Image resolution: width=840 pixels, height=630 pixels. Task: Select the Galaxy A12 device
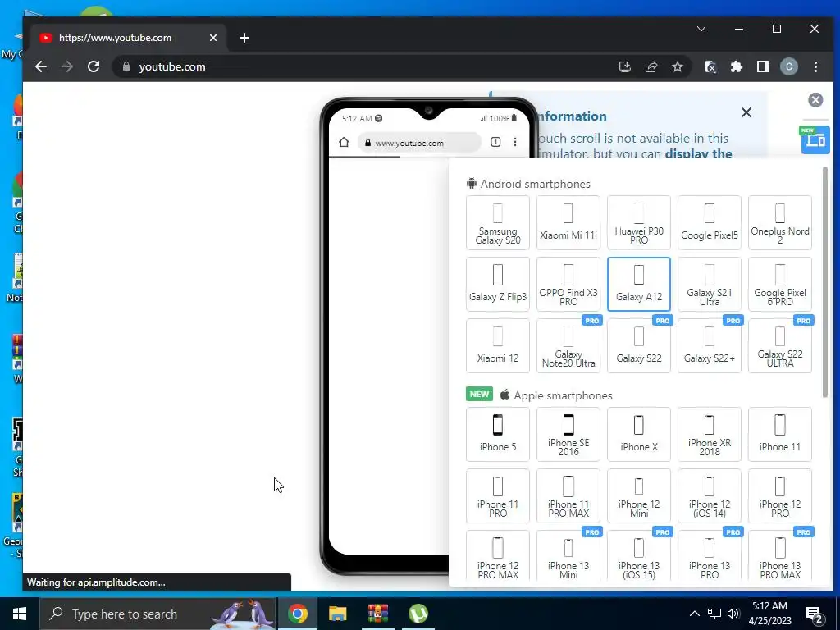tap(638, 284)
